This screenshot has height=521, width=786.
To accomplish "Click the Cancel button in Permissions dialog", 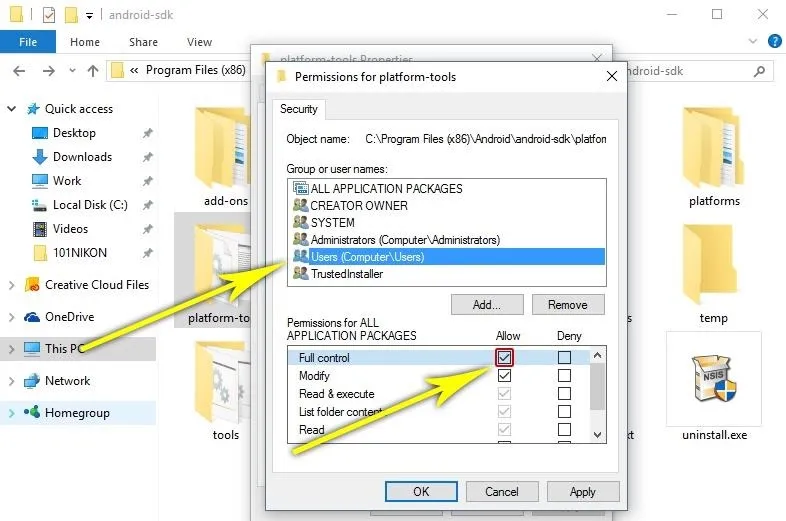I will coord(502,491).
